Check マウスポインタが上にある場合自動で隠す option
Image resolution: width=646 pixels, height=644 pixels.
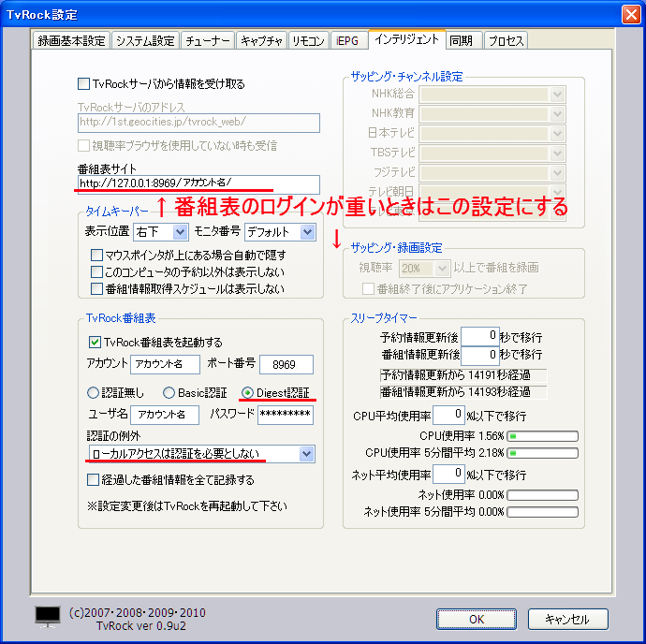[96, 255]
